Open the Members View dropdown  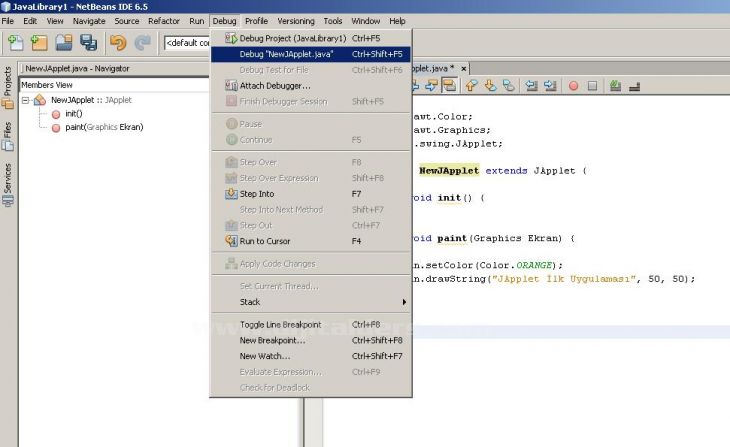click(114, 85)
